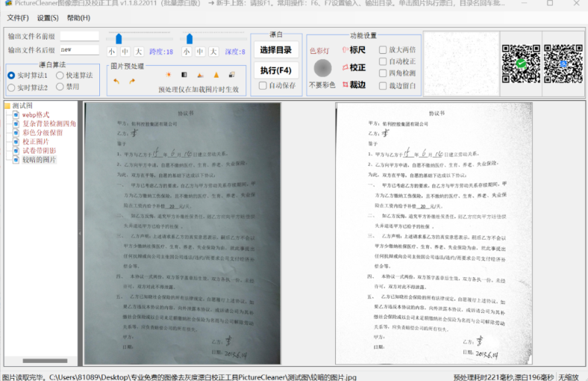Click the orange triangle sharpen icon
The width and height of the screenshot is (588, 381).
pos(216,75)
